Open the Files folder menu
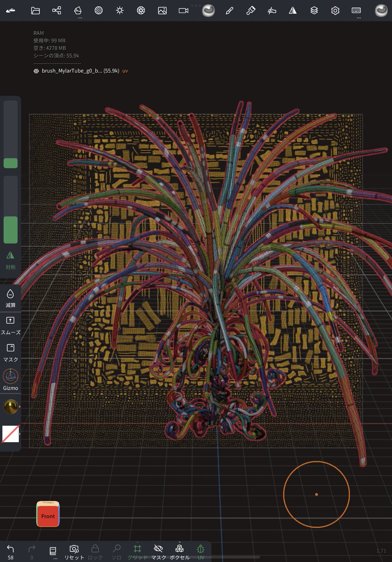The height and width of the screenshot is (562, 392). click(35, 10)
